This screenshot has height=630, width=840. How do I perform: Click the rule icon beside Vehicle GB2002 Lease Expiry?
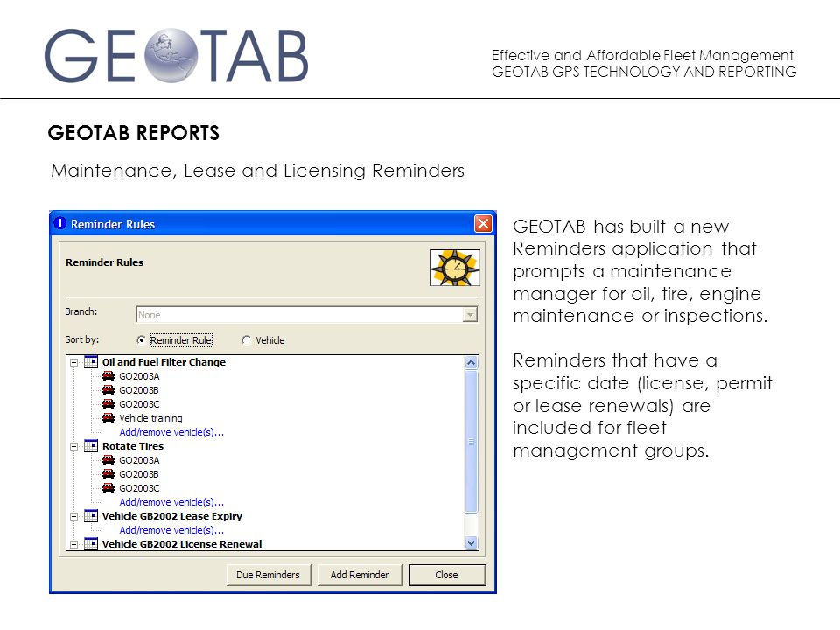(x=91, y=516)
